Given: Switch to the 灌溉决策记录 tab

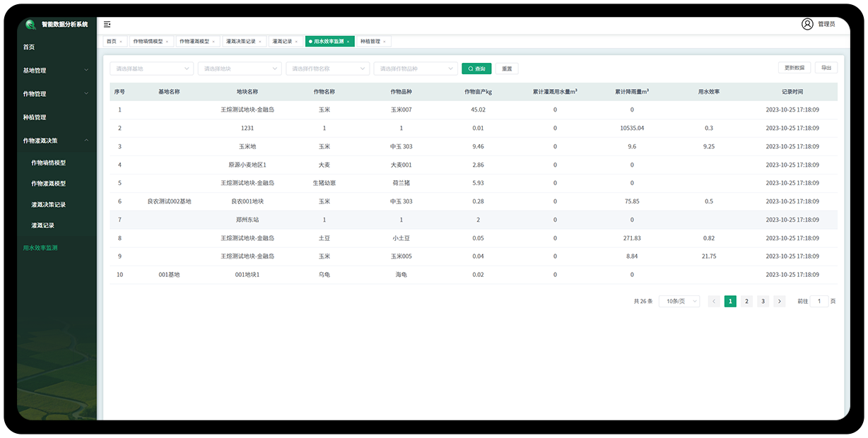Looking at the screenshot, I should point(240,41).
